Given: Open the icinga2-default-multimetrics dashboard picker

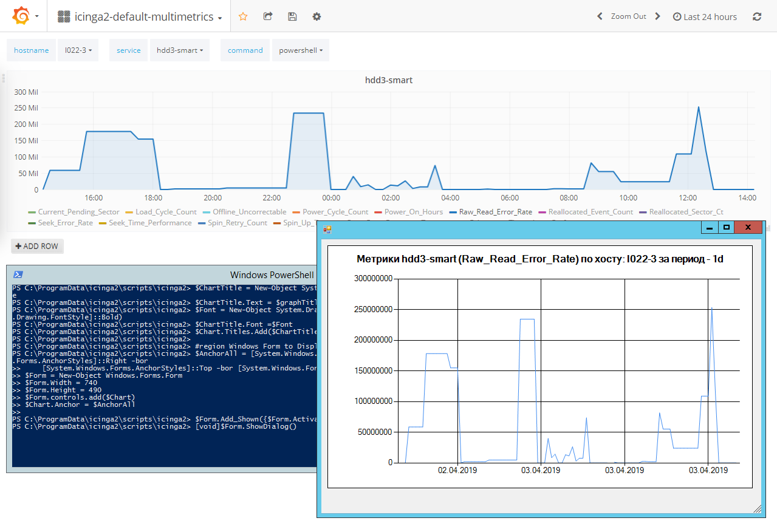Looking at the screenshot, I should [143, 17].
